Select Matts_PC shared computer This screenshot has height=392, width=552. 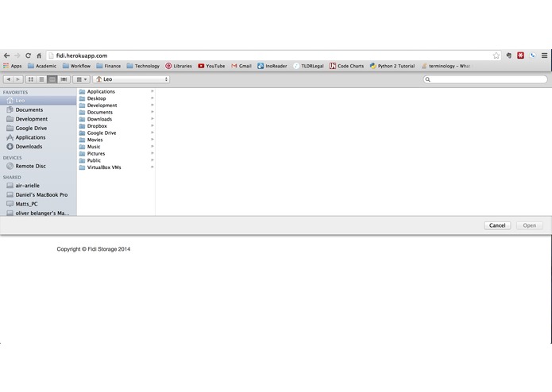coord(38,204)
